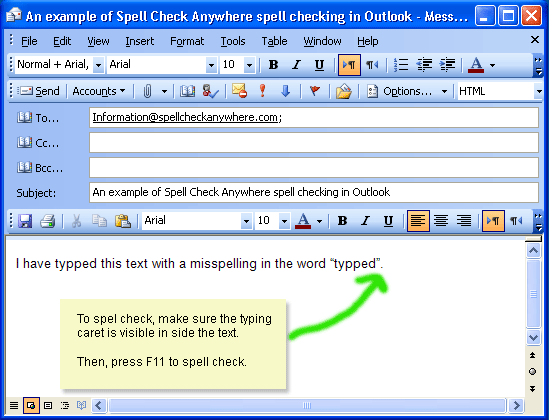
Task: Open the View menu
Action: click(98, 41)
